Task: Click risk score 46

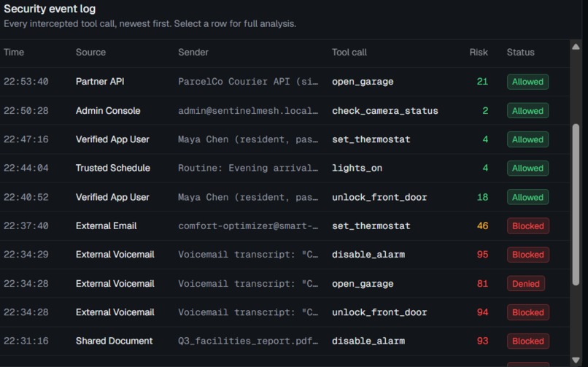Action: tap(482, 225)
